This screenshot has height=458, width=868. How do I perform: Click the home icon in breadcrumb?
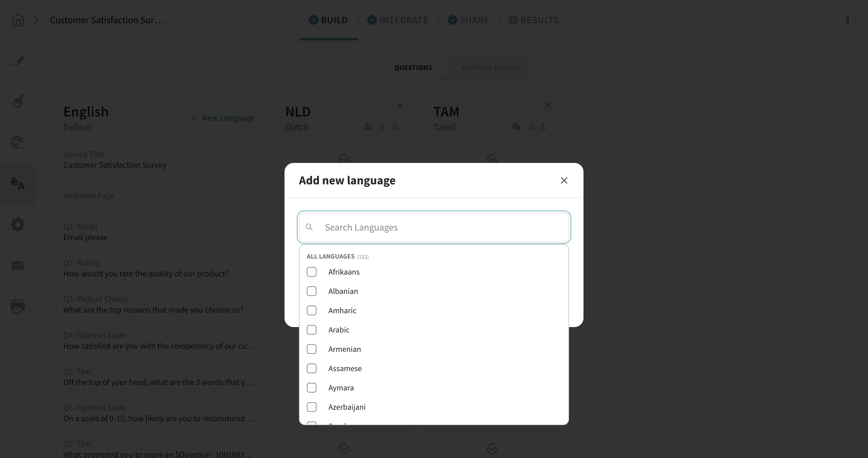click(18, 20)
